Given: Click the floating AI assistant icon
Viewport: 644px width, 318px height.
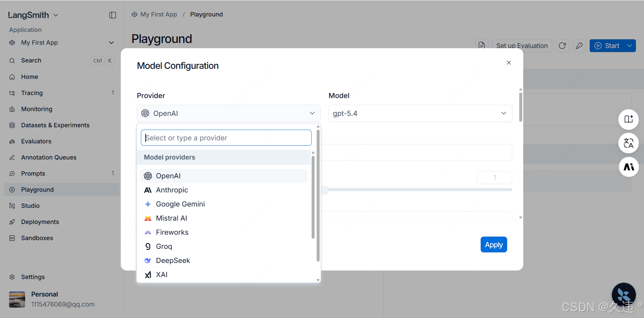Looking at the screenshot, I should click(629, 167).
